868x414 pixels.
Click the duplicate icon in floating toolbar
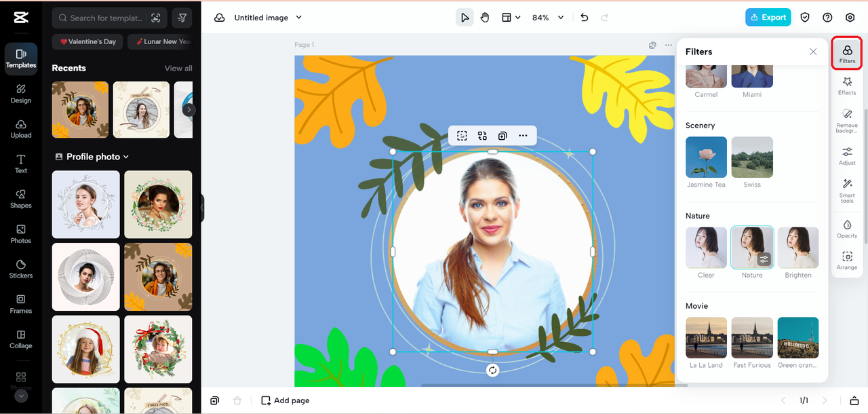502,136
